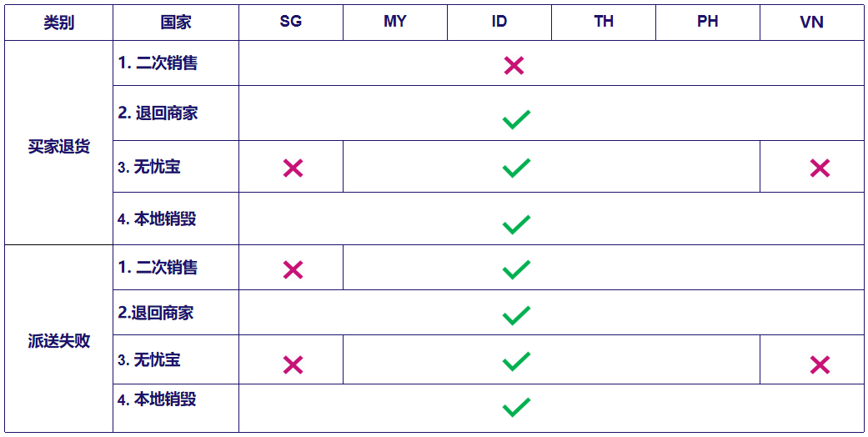Click the PH column header
868x437 pixels.
[708, 23]
